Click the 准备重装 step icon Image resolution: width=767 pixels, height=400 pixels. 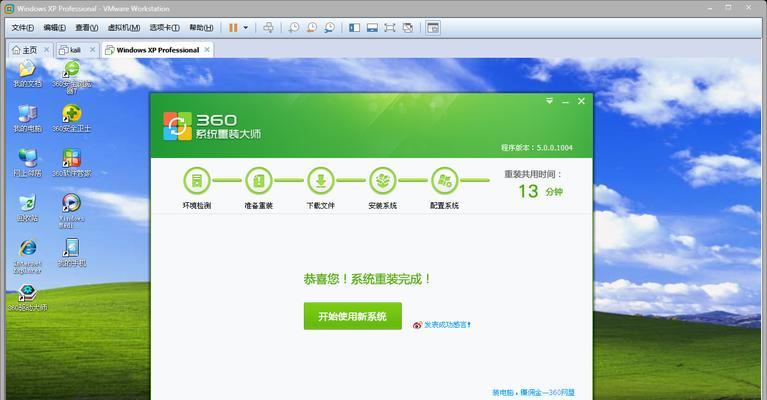click(258, 181)
